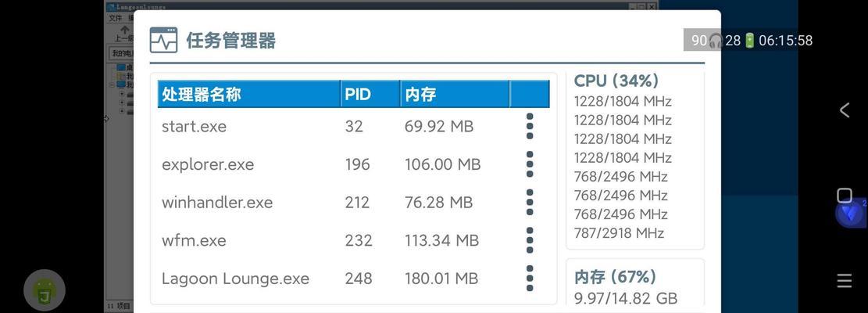Open the three-dot menu for wfm.exe
This screenshot has height=313, width=868.
click(x=530, y=240)
